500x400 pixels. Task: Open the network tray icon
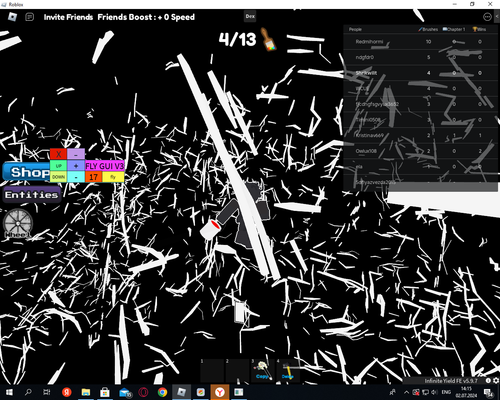coord(425,392)
